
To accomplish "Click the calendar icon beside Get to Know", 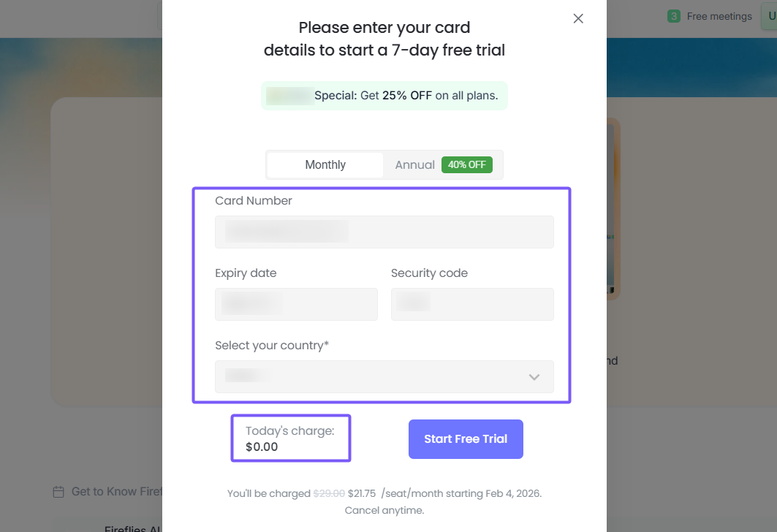I will click(58, 492).
